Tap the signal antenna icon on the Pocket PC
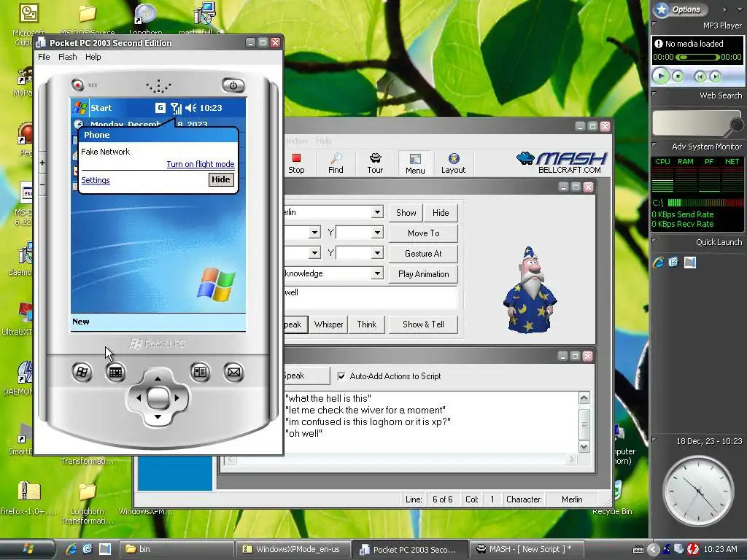The height and width of the screenshot is (560, 747). [176, 108]
